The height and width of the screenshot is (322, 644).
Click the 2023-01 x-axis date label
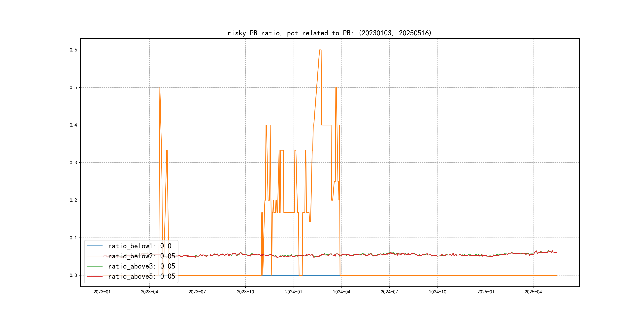(x=102, y=292)
